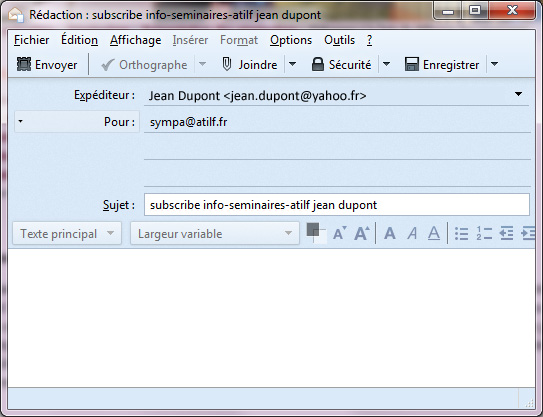Choose text color from the color swatch

click(x=316, y=233)
